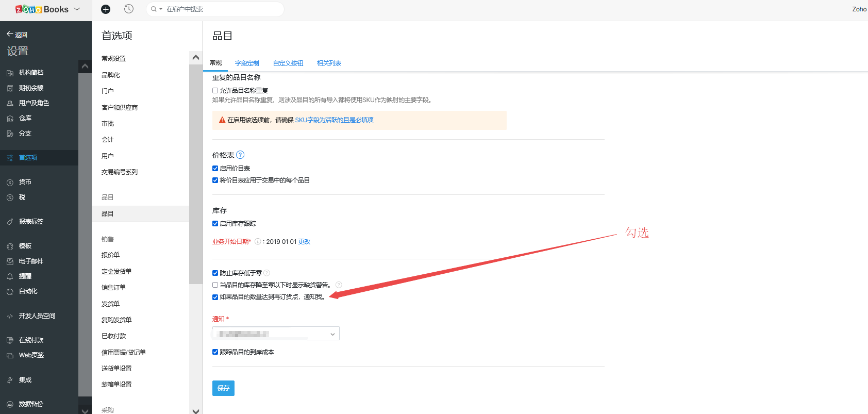Click the 更改 link next to start date

click(304, 242)
